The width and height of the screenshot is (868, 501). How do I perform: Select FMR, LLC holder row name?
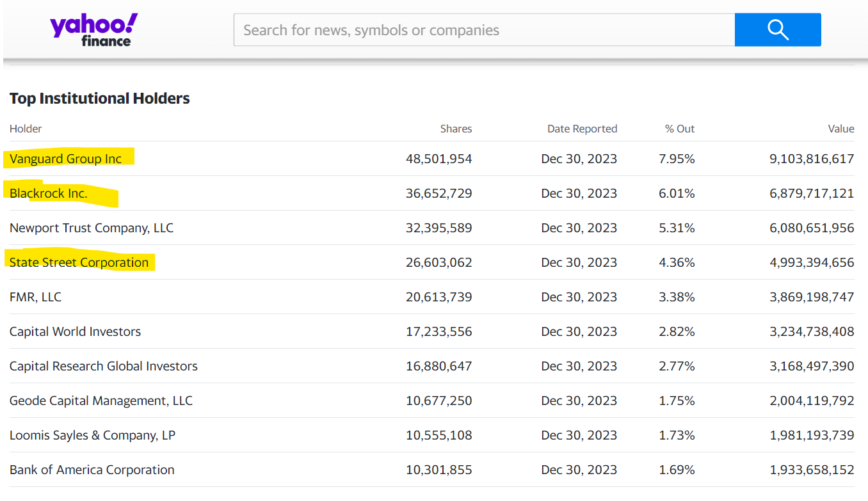pos(36,297)
